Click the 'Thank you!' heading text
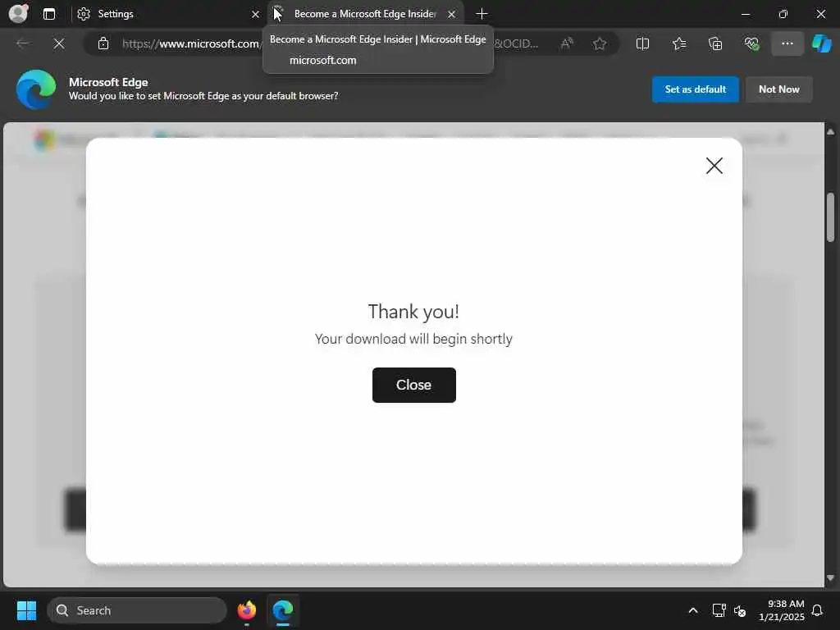Image resolution: width=840 pixels, height=630 pixels. [413, 311]
